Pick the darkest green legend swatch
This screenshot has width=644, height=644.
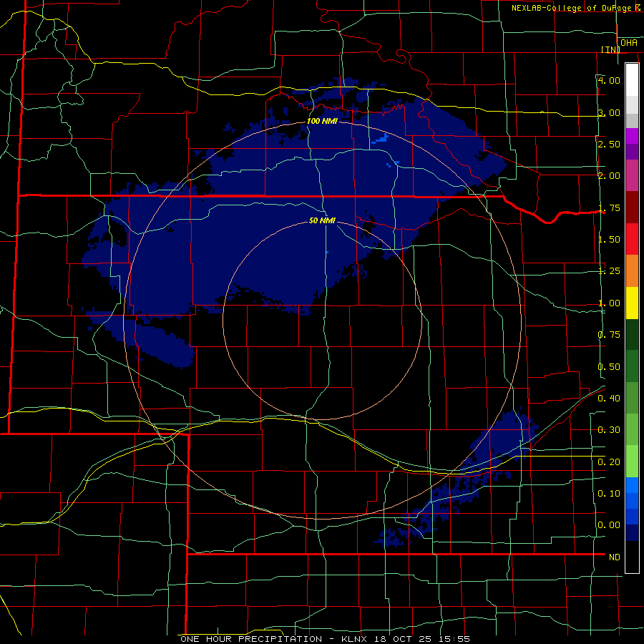[632, 334]
